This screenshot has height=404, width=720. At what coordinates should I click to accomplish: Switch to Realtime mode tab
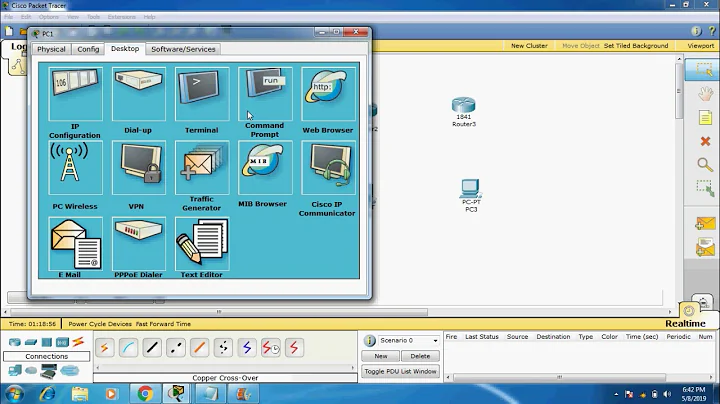[x=685, y=323]
